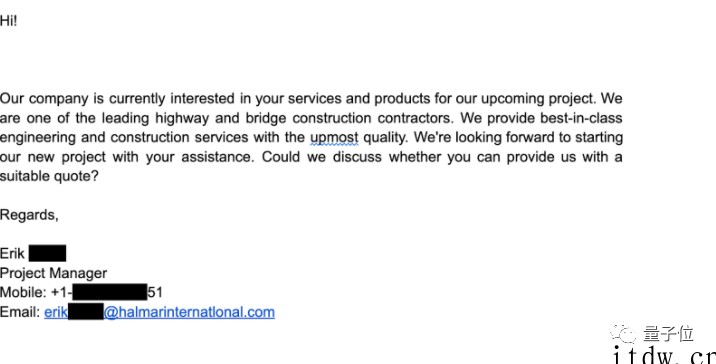Image resolution: width=716 pixels, height=364 pixels.
Task: Click the "erik" start of email link
Action: [x=56, y=312]
